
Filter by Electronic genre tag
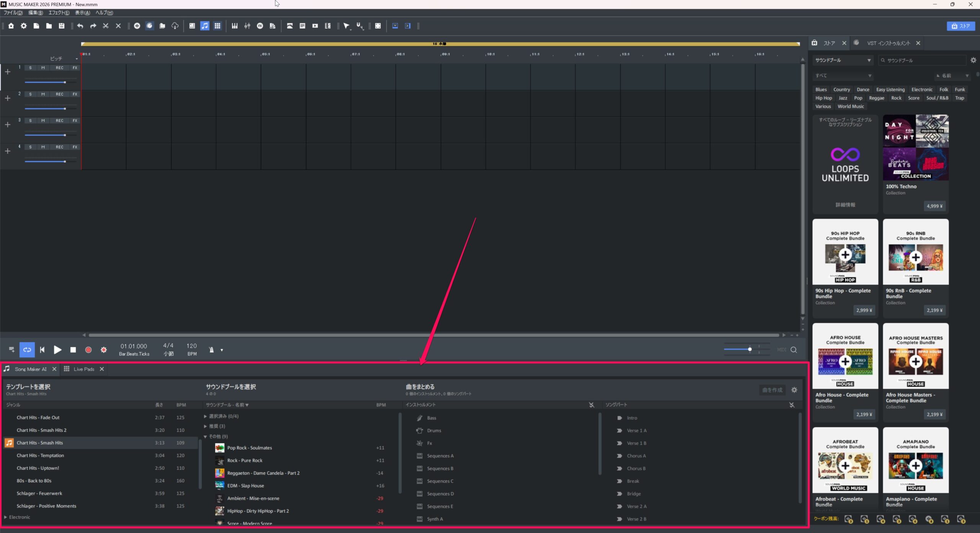pyautogui.click(x=922, y=90)
